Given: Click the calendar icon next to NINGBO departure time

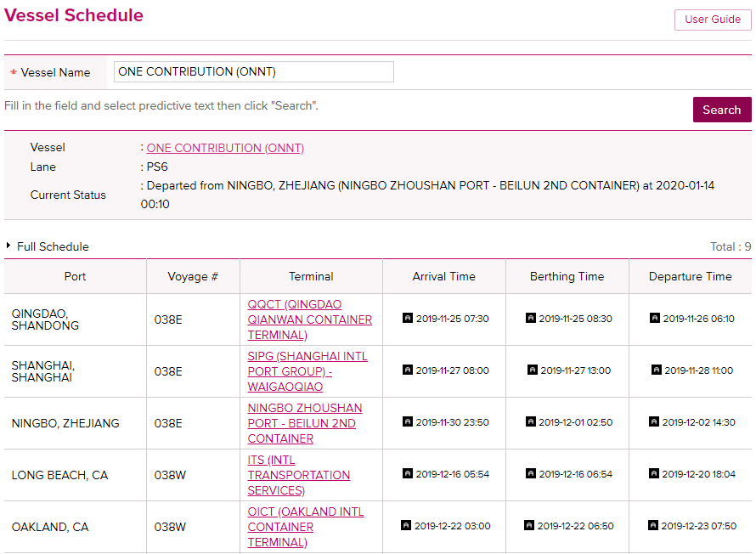Looking at the screenshot, I should [x=654, y=422].
